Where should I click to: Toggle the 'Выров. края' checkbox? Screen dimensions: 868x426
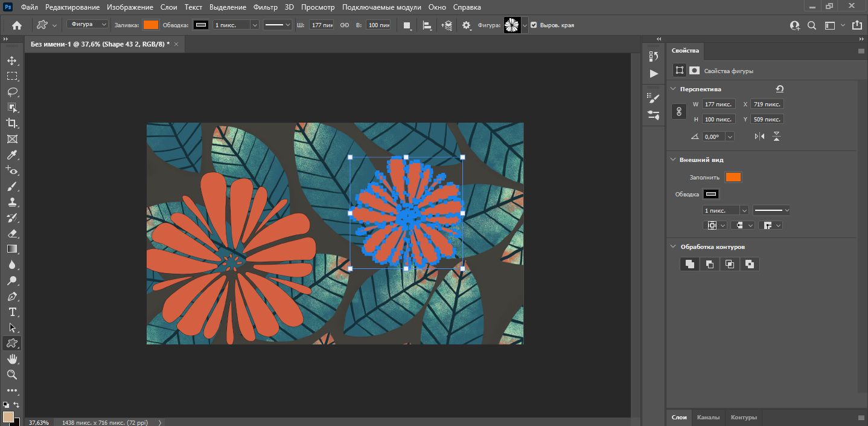point(534,25)
